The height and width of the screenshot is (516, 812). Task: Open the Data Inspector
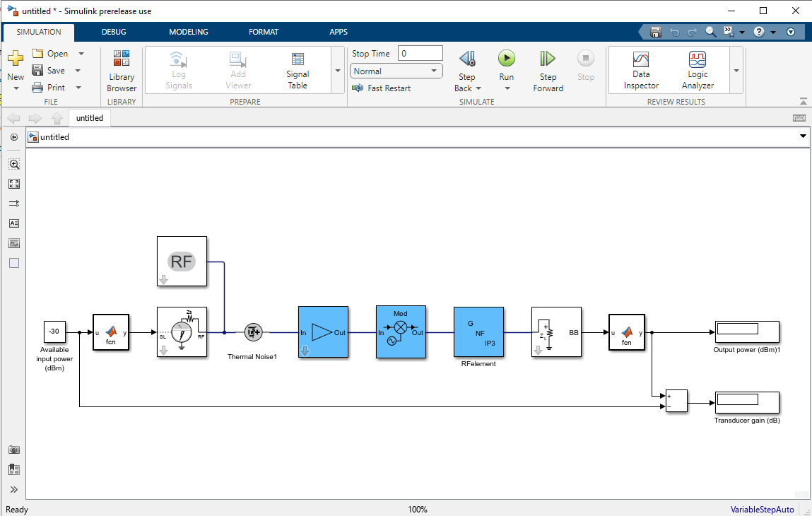[641, 71]
